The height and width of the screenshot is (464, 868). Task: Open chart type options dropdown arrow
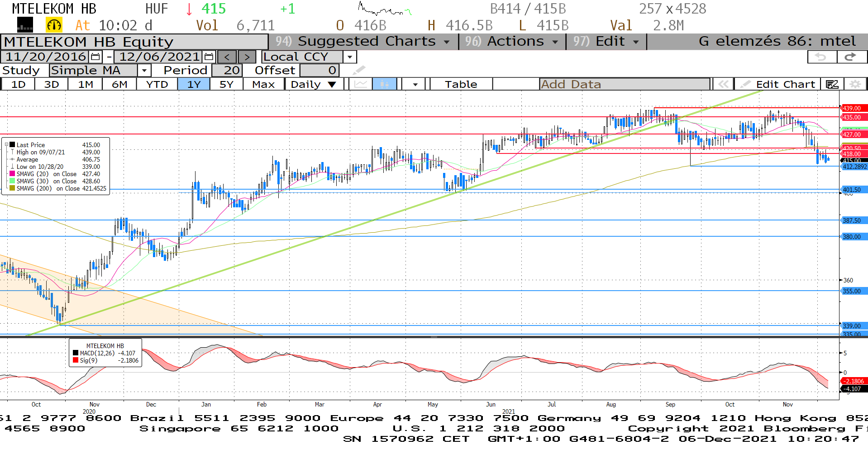(415, 84)
